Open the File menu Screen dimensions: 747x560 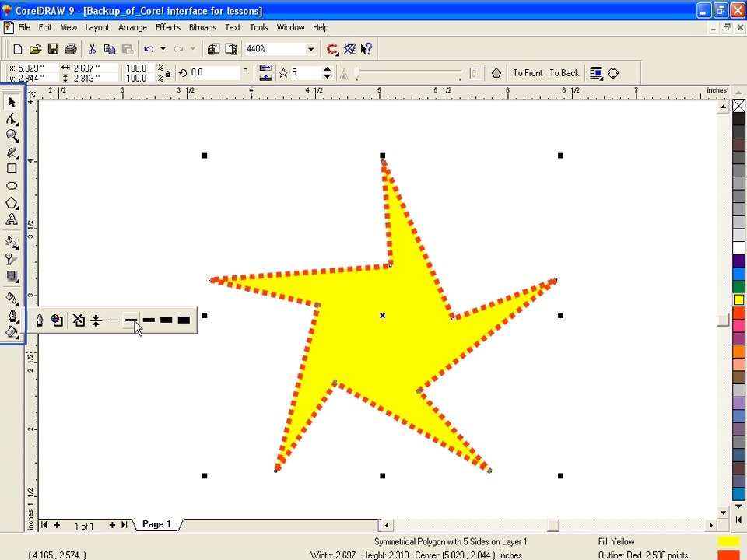[24, 27]
